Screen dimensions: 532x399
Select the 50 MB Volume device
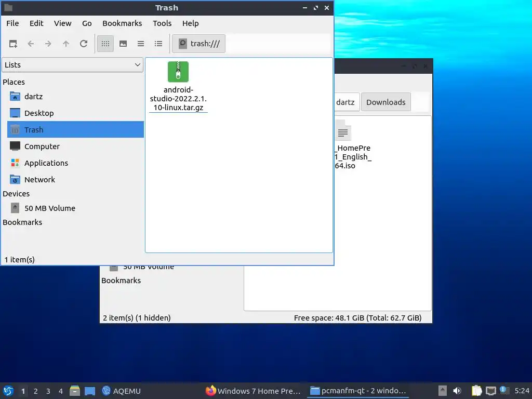pos(75,208)
